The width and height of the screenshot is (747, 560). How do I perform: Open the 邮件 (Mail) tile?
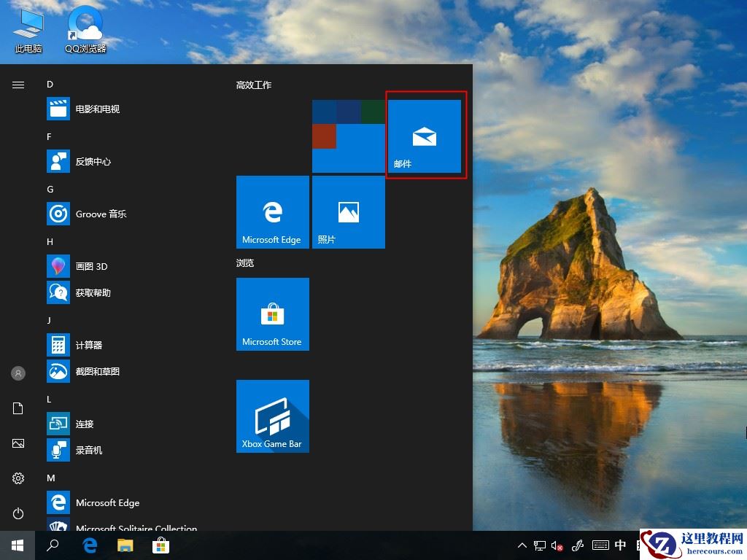point(425,136)
